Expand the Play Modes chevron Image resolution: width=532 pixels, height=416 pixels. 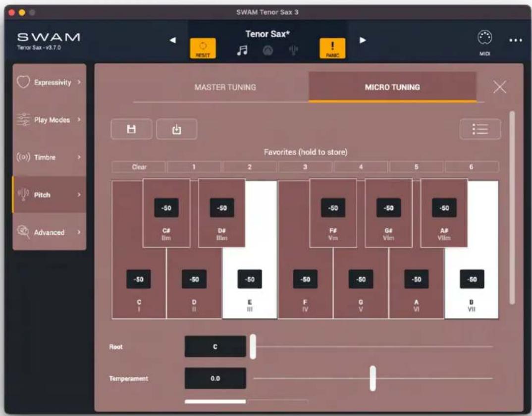click(x=79, y=119)
